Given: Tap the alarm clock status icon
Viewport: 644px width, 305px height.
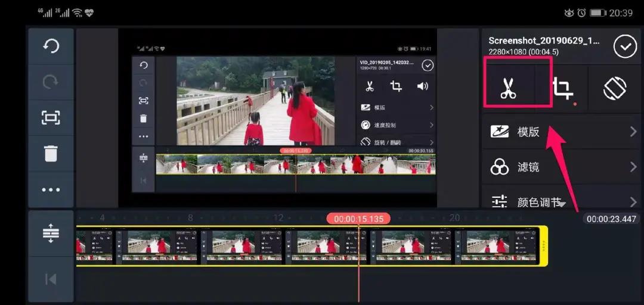Looking at the screenshot, I should click(581, 13).
